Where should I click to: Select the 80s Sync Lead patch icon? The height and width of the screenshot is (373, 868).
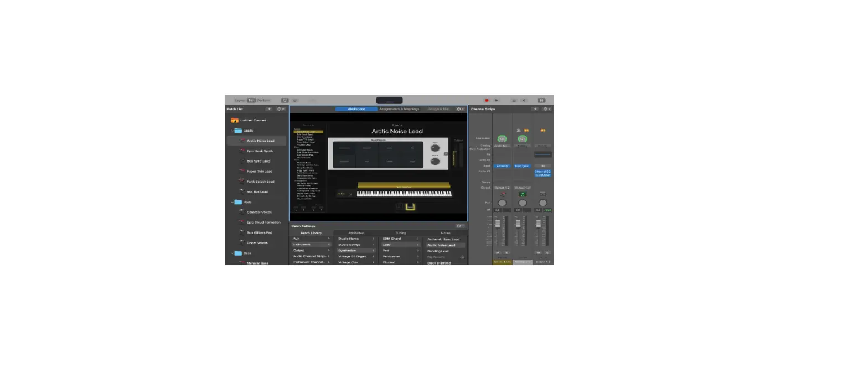[242, 161]
